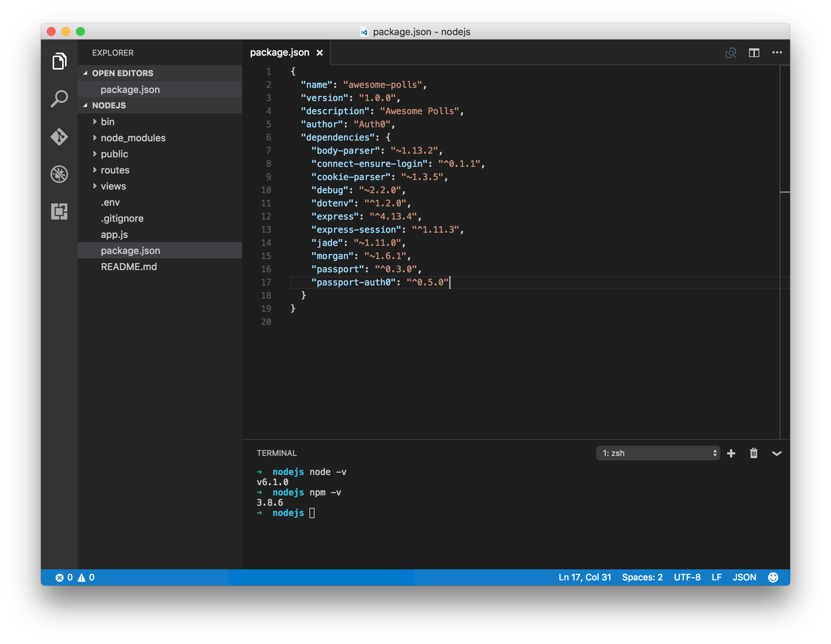
Task: Click the preview icon beside split editor
Action: (x=731, y=53)
